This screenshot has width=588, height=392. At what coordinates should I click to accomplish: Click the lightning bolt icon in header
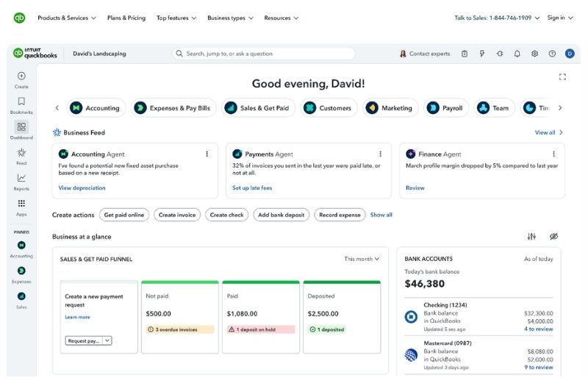click(482, 54)
